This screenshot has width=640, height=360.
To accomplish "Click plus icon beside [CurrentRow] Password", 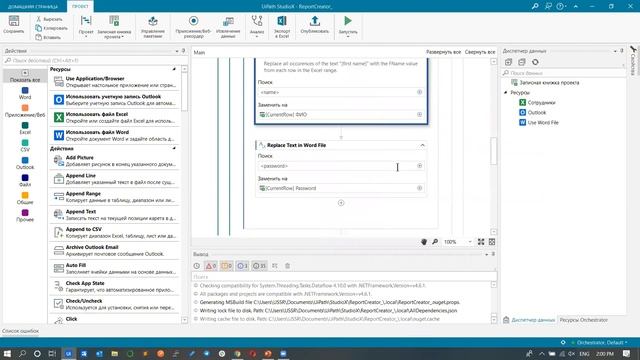I will tap(419, 188).
